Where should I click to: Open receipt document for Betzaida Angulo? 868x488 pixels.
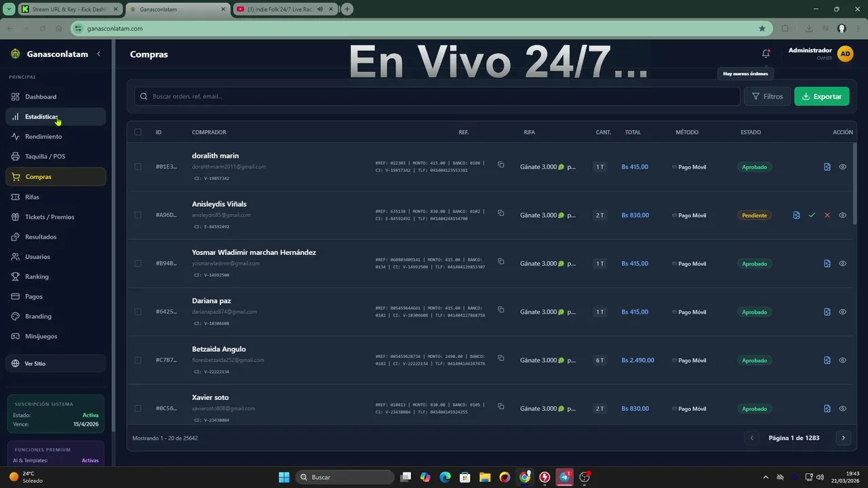(x=827, y=361)
